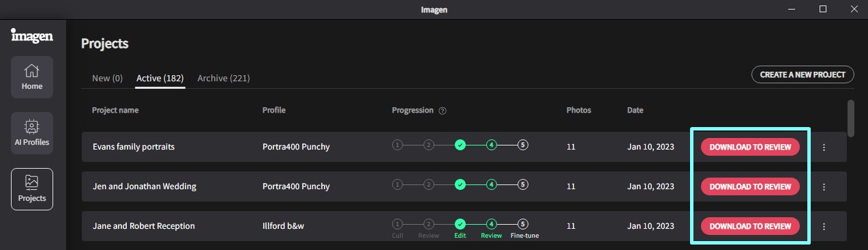Switch to the New (0) tab
868x250 pixels.
click(x=107, y=78)
